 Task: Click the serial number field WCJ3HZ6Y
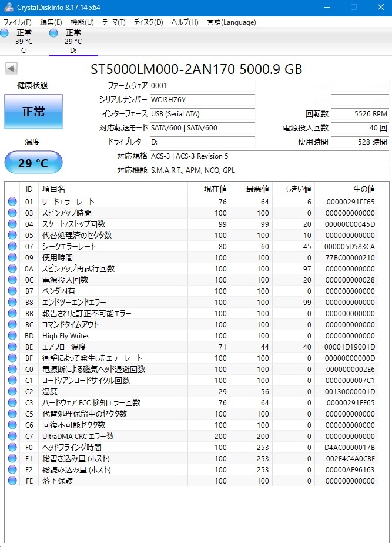[202, 100]
